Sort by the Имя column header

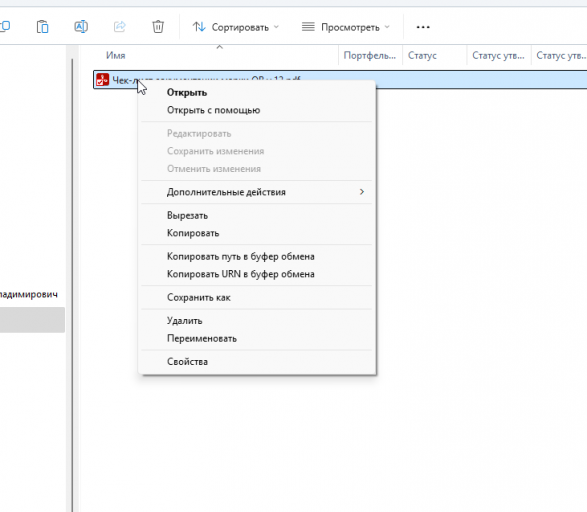(x=116, y=55)
